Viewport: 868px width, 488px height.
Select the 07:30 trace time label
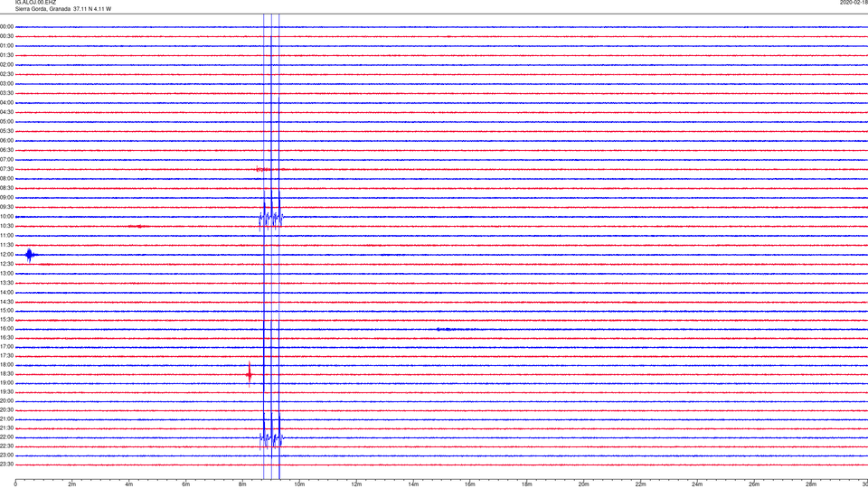click(6, 169)
